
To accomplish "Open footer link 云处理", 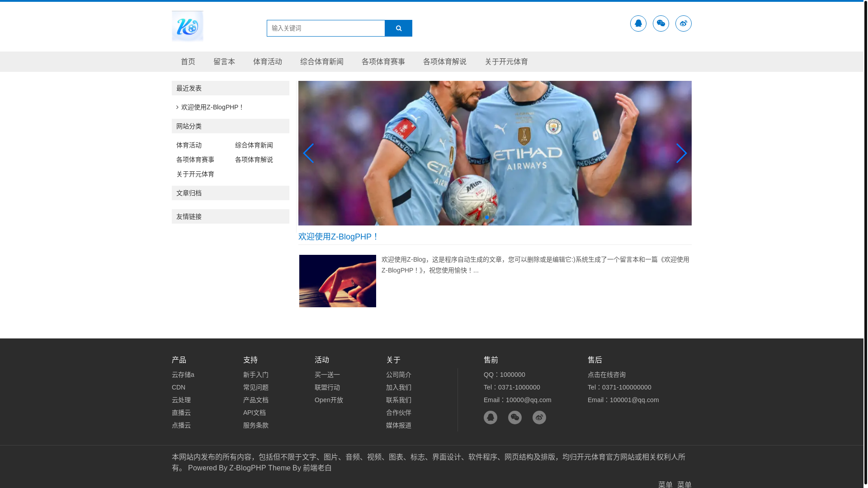I will (x=181, y=400).
